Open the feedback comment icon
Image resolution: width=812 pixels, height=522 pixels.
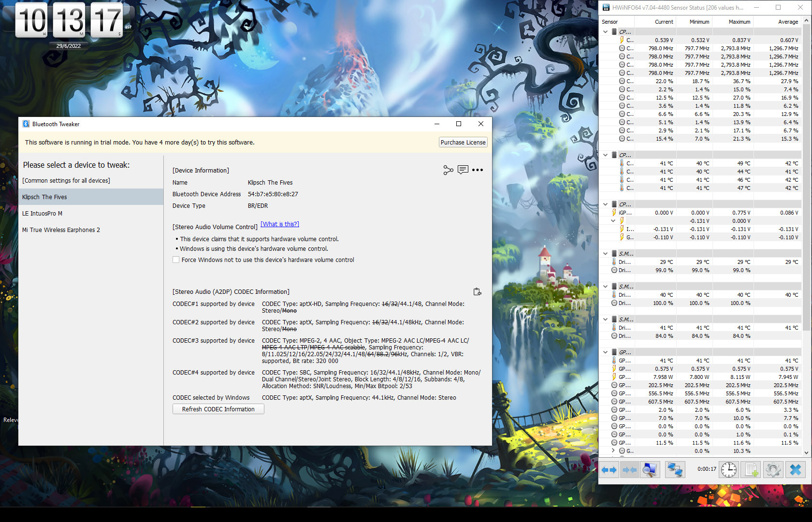coord(463,170)
